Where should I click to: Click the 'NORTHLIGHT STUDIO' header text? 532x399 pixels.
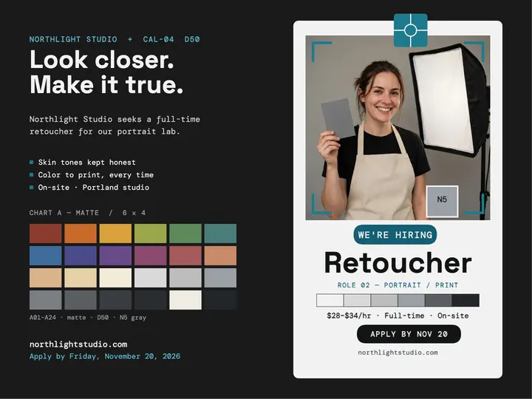click(73, 39)
